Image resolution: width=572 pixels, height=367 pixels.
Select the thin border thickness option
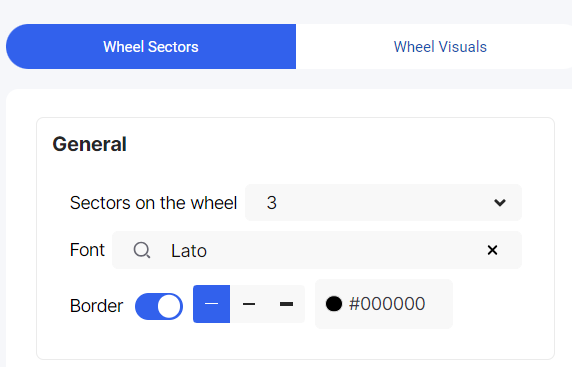(x=212, y=304)
